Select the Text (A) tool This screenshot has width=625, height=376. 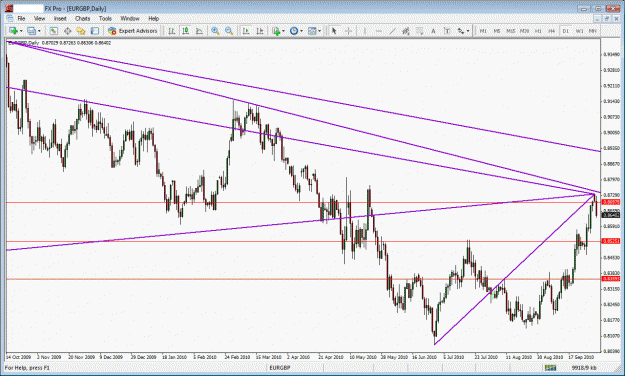(x=433, y=31)
